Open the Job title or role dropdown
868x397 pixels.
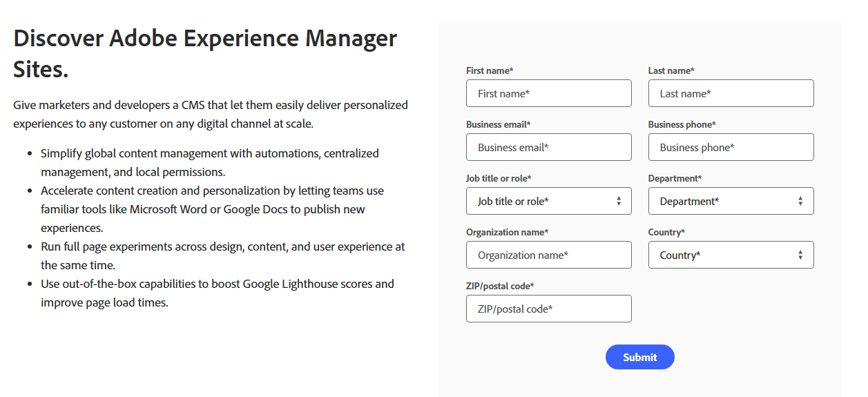tap(549, 201)
